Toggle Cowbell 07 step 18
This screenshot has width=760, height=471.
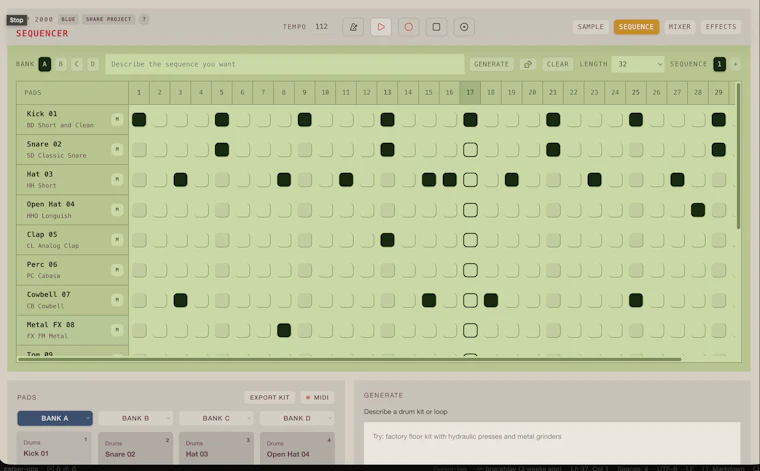click(491, 300)
